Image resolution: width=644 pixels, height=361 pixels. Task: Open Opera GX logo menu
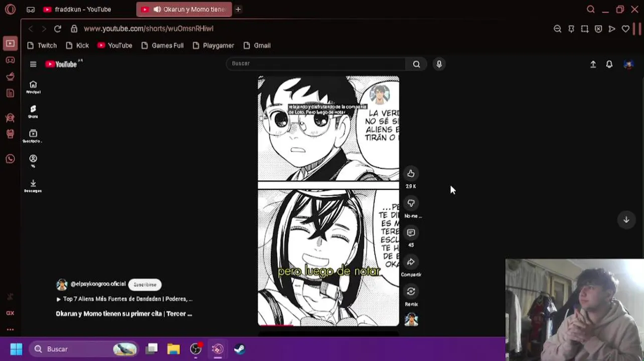[10, 10]
